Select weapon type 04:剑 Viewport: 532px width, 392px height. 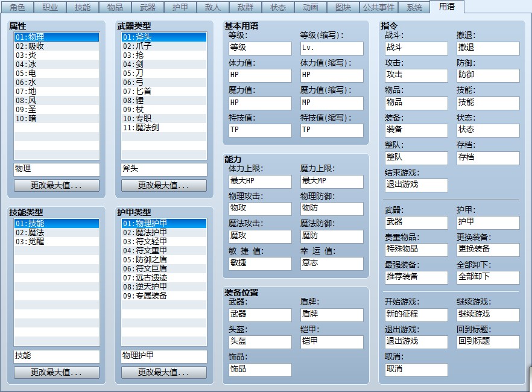tap(164, 64)
